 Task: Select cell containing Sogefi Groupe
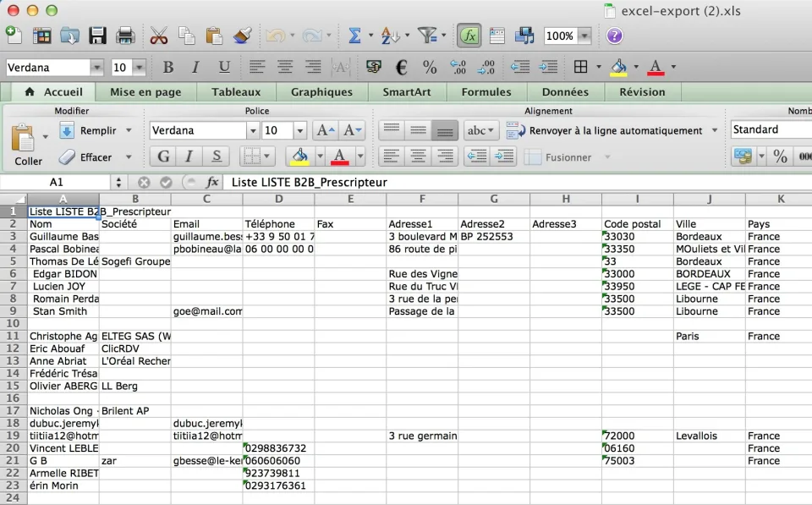click(135, 261)
